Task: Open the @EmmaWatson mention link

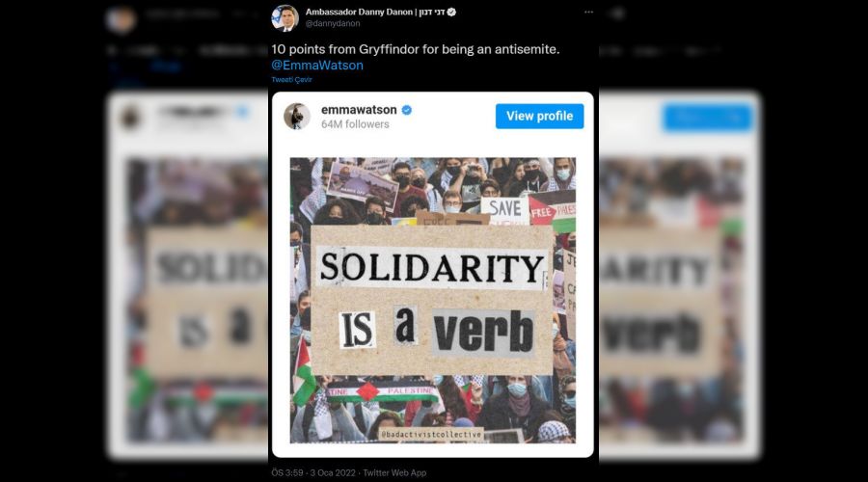Action: (317, 65)
